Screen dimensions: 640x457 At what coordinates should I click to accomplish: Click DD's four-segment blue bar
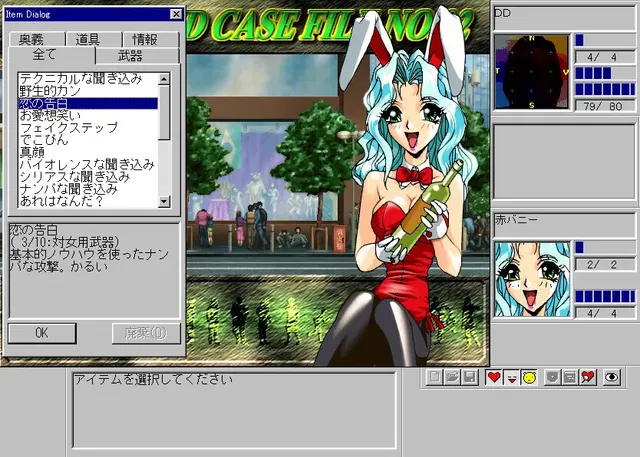click(605, 73)
